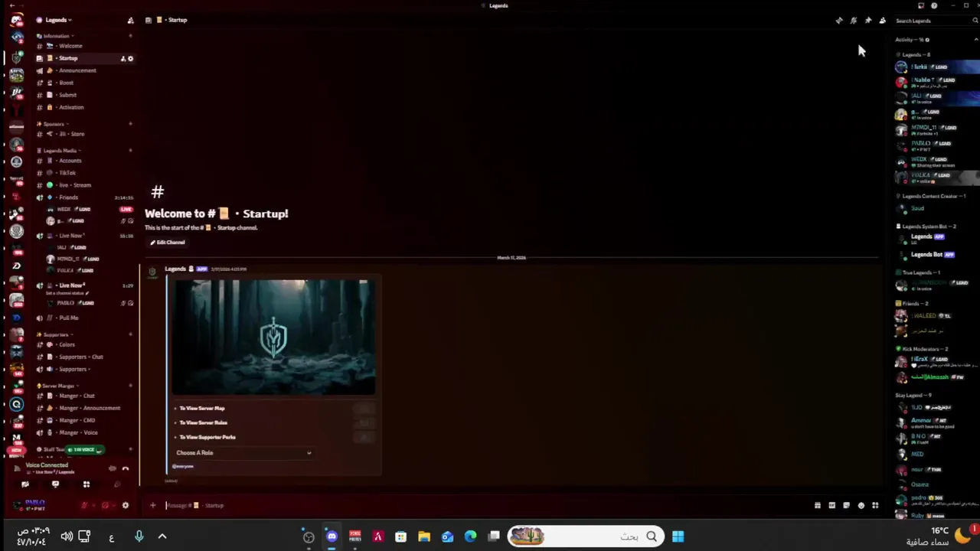
Task: Click the Edit Channel button
Action: click(168, 243)
